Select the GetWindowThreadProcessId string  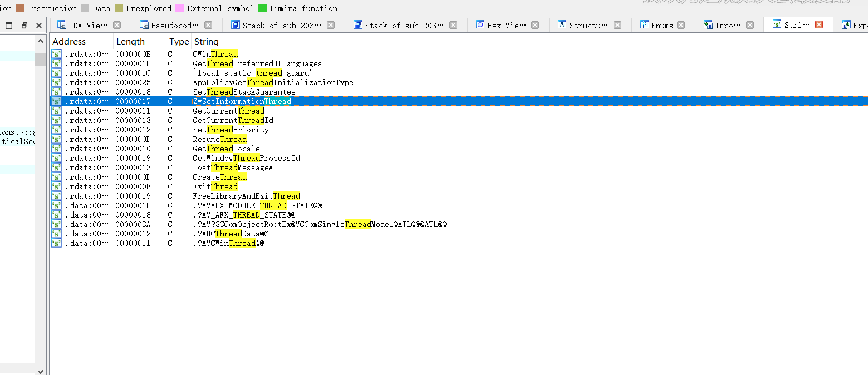point(459,158)
